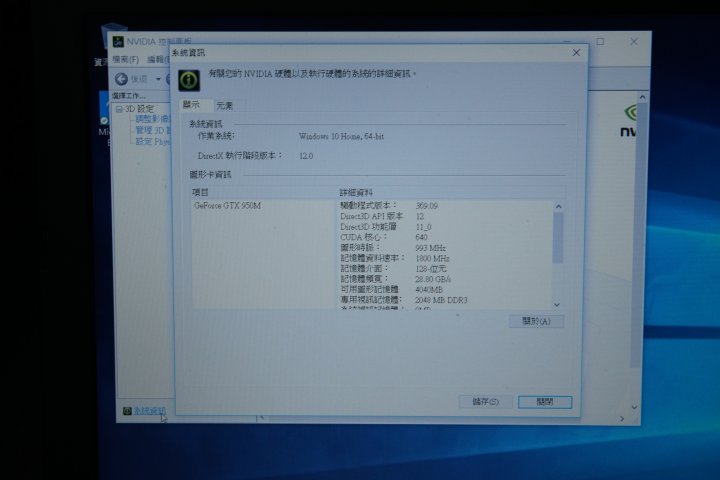Click horizontal scroll right arrow at bottom
Image resolution: width=720 pixels, height=480 pixels.
(x=622, y=418)
